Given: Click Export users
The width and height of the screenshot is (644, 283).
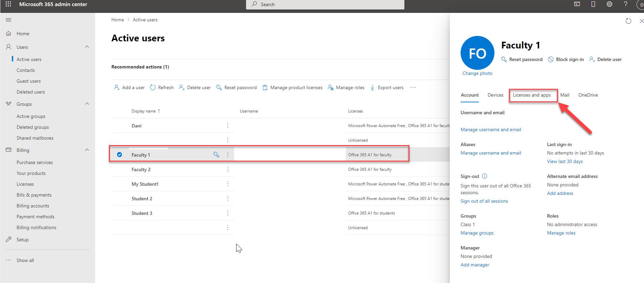Looking at the screenshot, I should (x=387, y=87).
